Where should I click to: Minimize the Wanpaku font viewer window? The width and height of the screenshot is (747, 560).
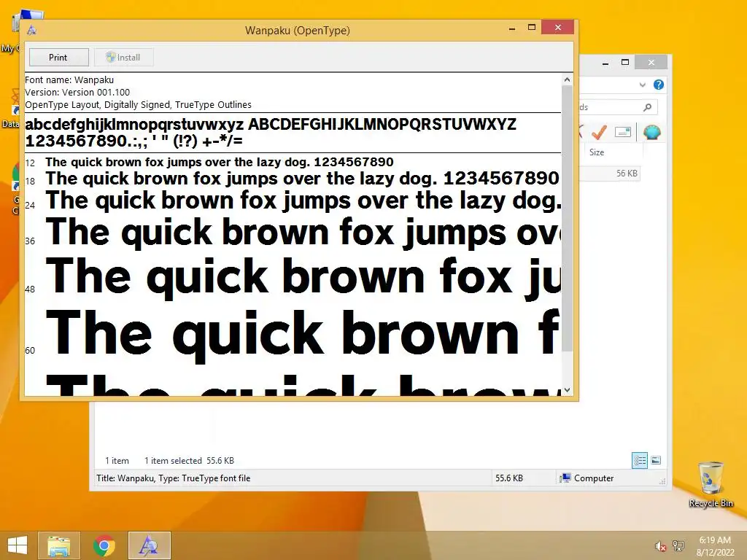tap(512, 28)
